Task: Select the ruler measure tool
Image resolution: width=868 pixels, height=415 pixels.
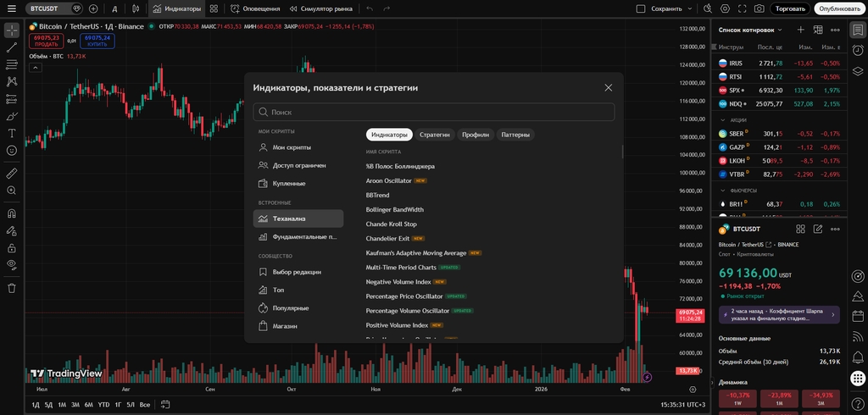Action: 12,174
